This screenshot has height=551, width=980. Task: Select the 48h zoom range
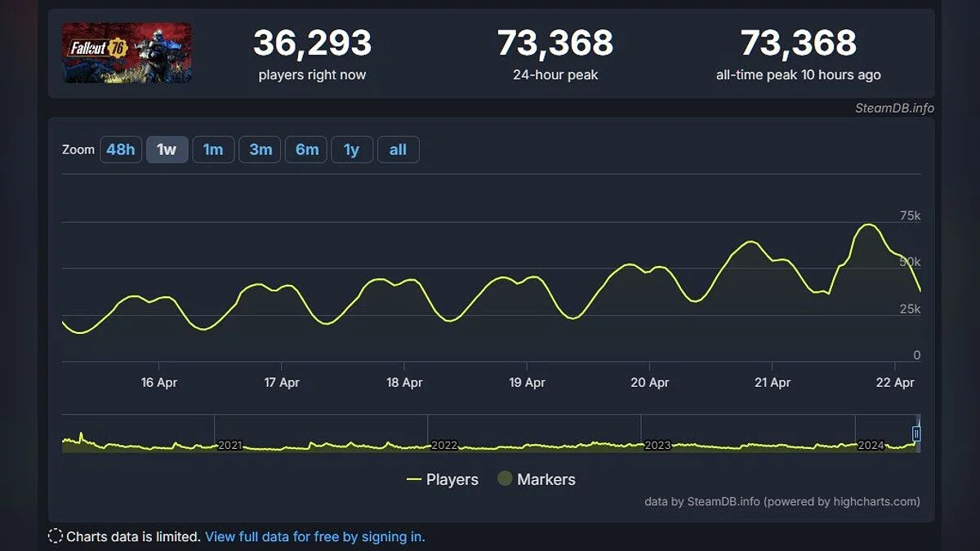(x=121, y=149)
